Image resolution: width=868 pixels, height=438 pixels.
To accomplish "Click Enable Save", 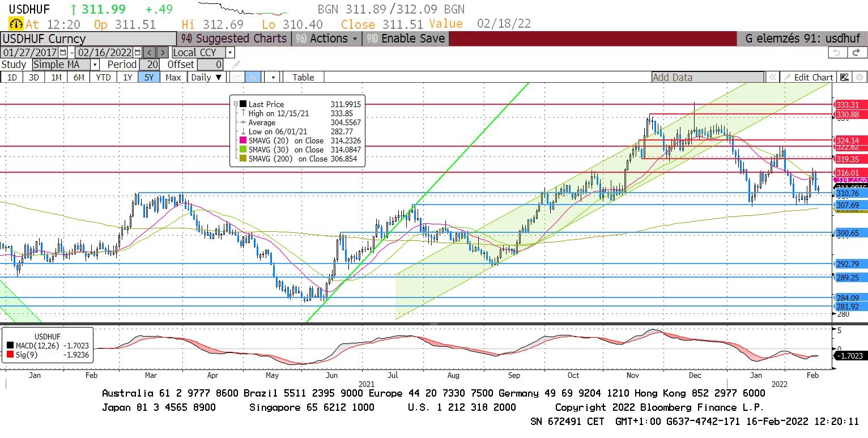I will (x=406, y=39).
